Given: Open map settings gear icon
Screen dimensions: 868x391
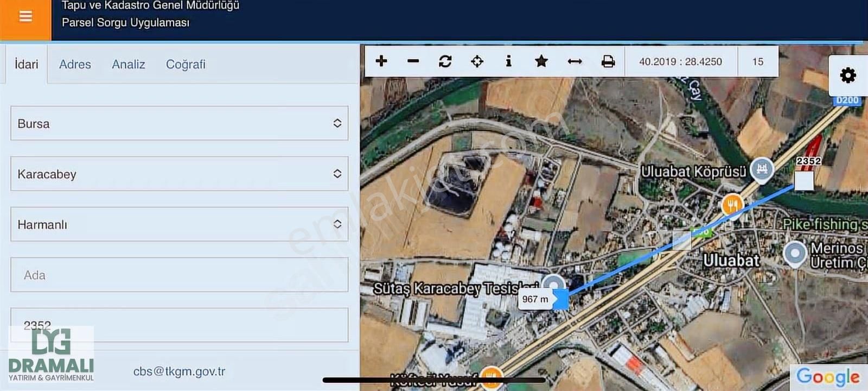Looking at the screenshot, I should point(848,75).
